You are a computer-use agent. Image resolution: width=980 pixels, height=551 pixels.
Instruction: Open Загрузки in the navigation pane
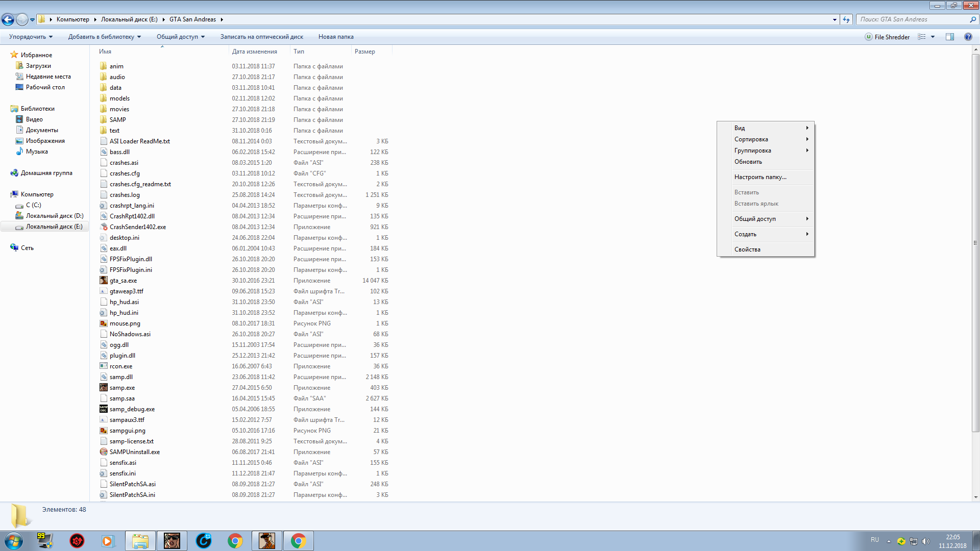[x=38, y=66]
